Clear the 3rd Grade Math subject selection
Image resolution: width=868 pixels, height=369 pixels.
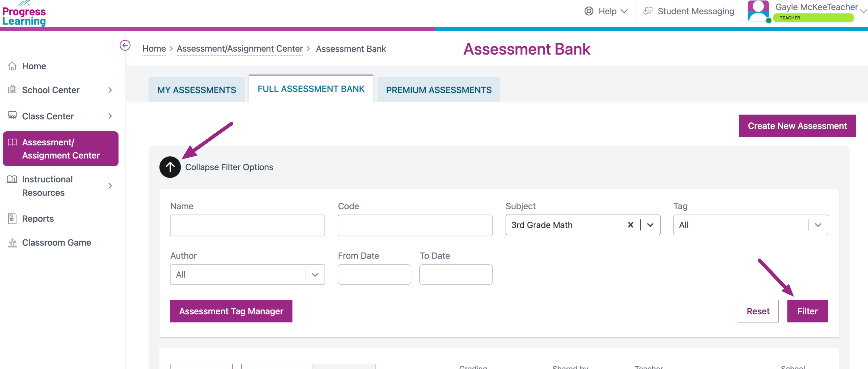(x=631, y=225)
